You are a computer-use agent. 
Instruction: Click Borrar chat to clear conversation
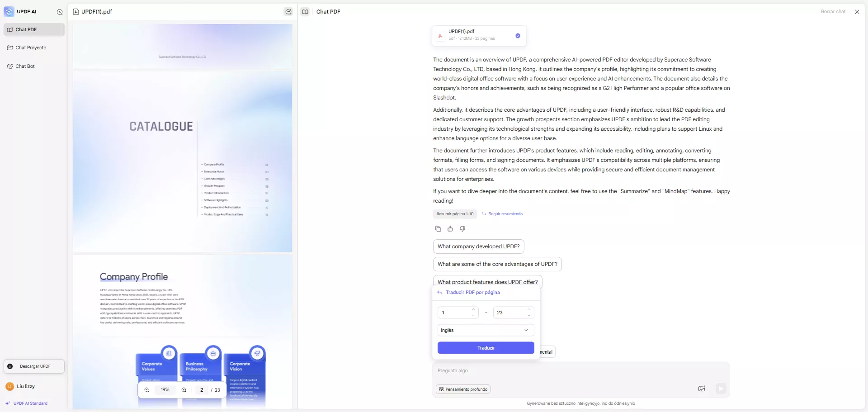tap(833, 12)
